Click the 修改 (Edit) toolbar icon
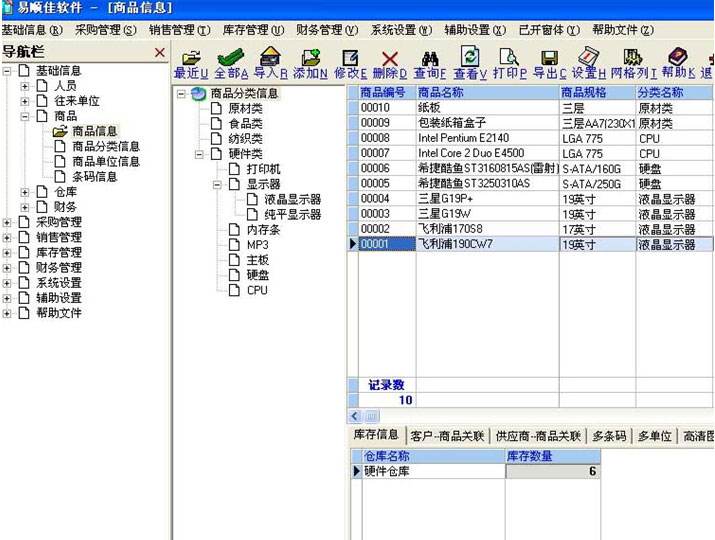Image resolution: width=715 pixels, height=540 pixels. (x=350, y=58)
